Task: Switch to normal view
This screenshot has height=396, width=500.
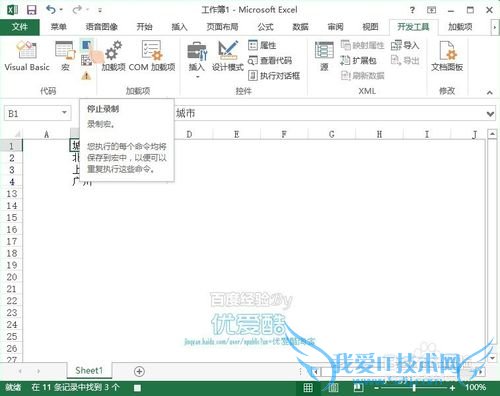Action: (x=308, y=388)
